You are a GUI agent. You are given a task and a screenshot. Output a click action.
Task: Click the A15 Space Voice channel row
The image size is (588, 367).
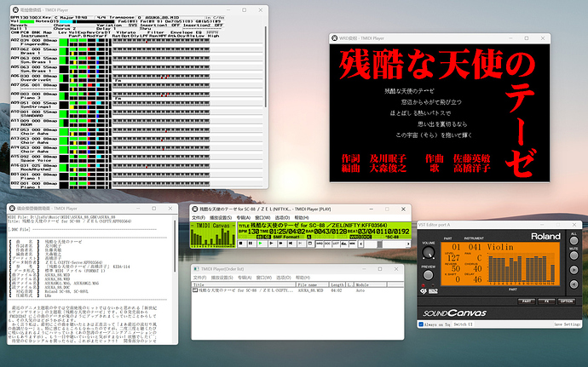137,158
